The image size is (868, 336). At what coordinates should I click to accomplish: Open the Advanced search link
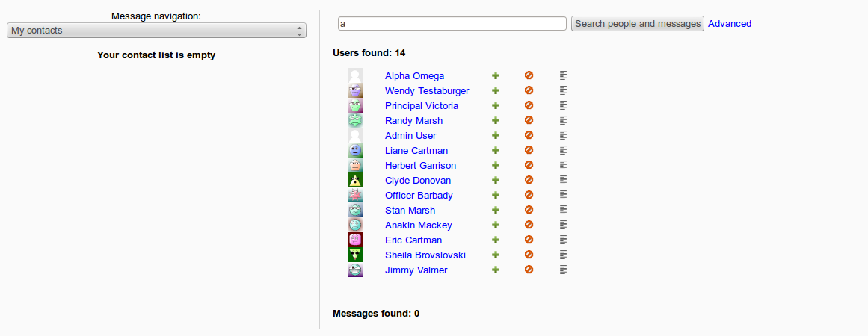pos(730,24)
